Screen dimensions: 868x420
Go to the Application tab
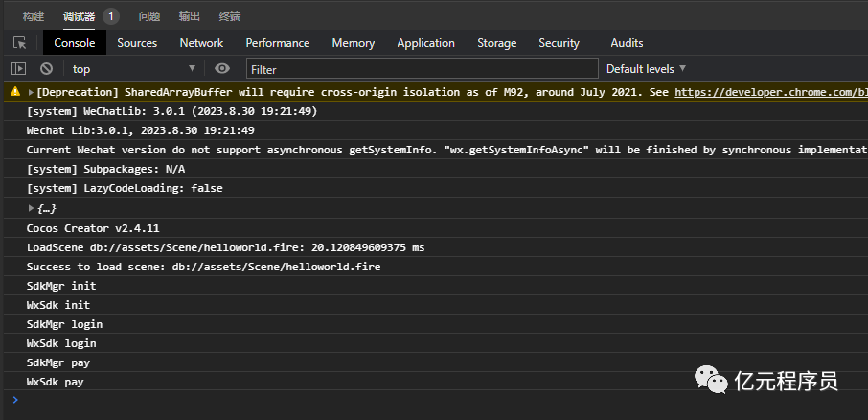425,43
